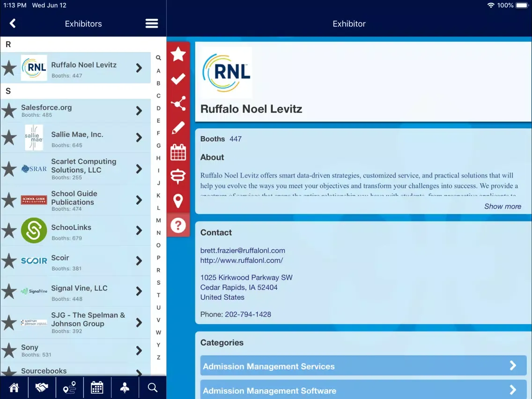
Task: Favorite Salesforce.org with star
Action: click(9, 111)
